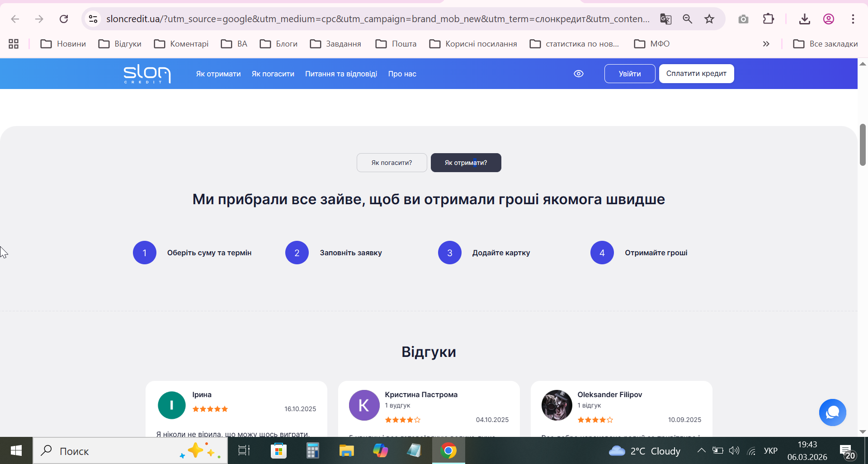Open the Про нас nav link
Image resolution: width=868 pixels, height=464 pixels.
402,74
